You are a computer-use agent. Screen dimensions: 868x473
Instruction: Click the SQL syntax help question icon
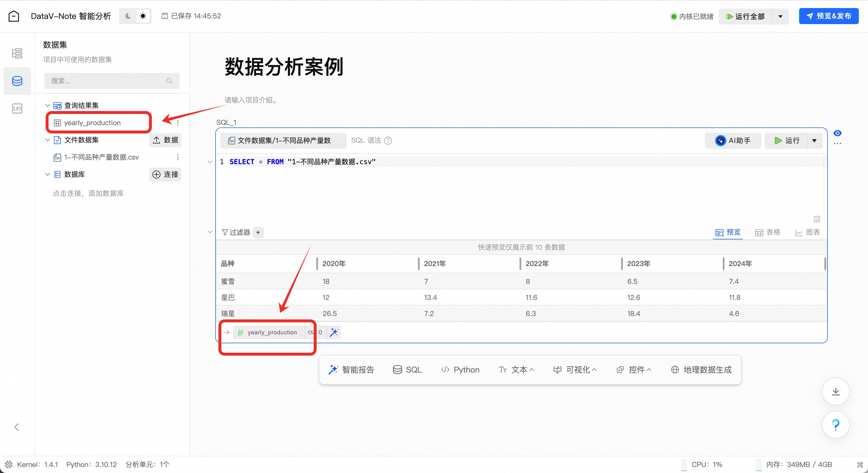click(388, 140)
